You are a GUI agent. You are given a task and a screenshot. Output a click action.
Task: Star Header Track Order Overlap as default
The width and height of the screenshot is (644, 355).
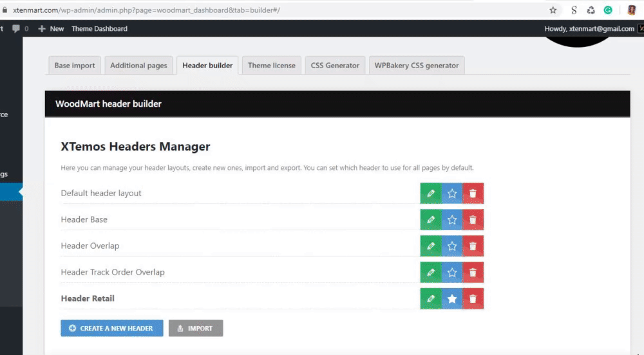pos(452,272)
